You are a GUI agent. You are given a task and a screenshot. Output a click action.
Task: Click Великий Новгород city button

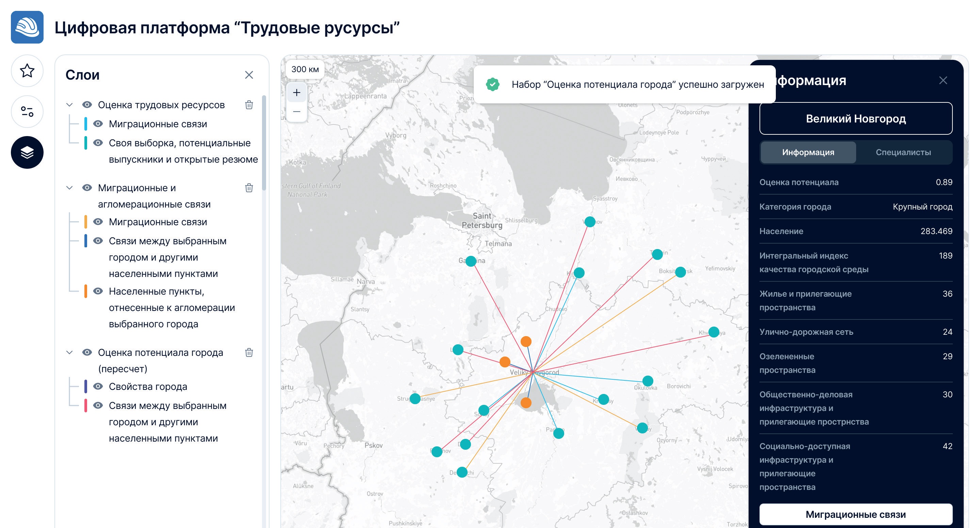[x=855, y=118]
